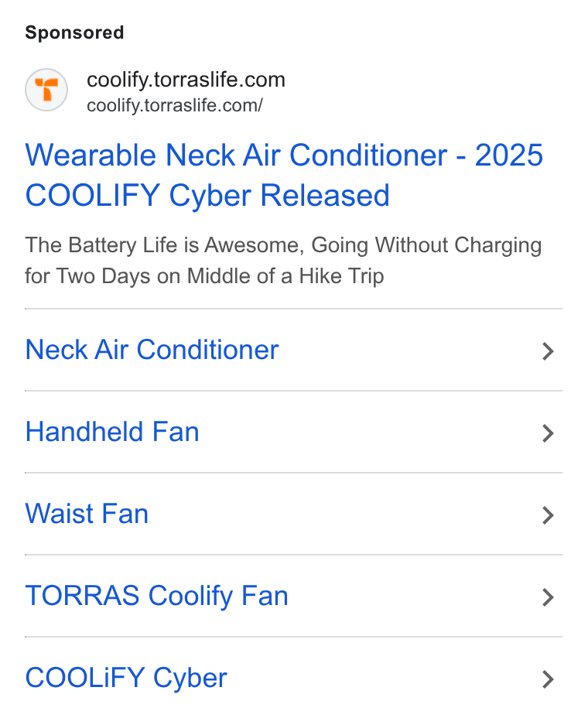Screen dimensions: 588x718
Task: Open the Neck Air Conditioner sitelink
Action: (152, 350)
